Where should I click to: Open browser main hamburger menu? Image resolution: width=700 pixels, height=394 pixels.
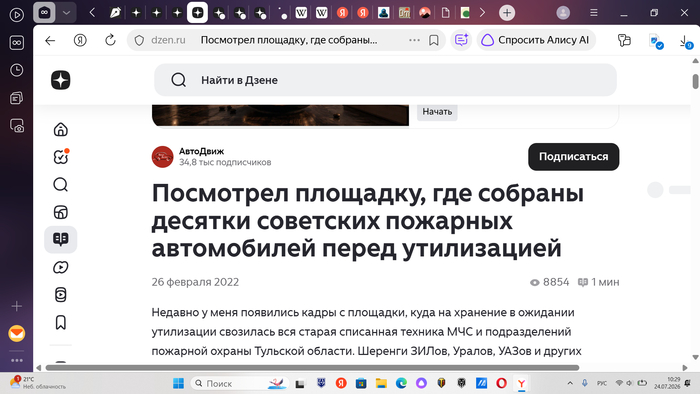(x=594, y=12)
